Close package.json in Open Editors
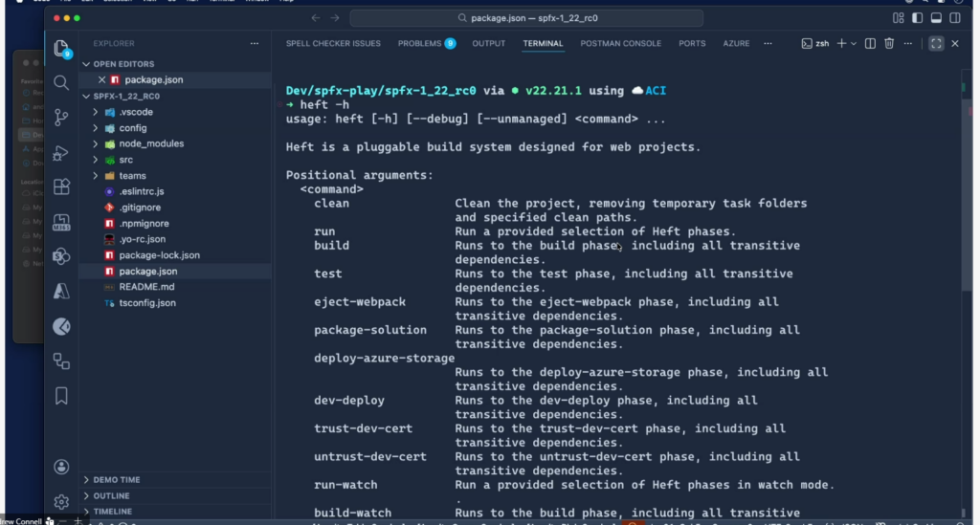Image resolution: width=980 pixels, height=525 pixels. (x=100, y=79)
